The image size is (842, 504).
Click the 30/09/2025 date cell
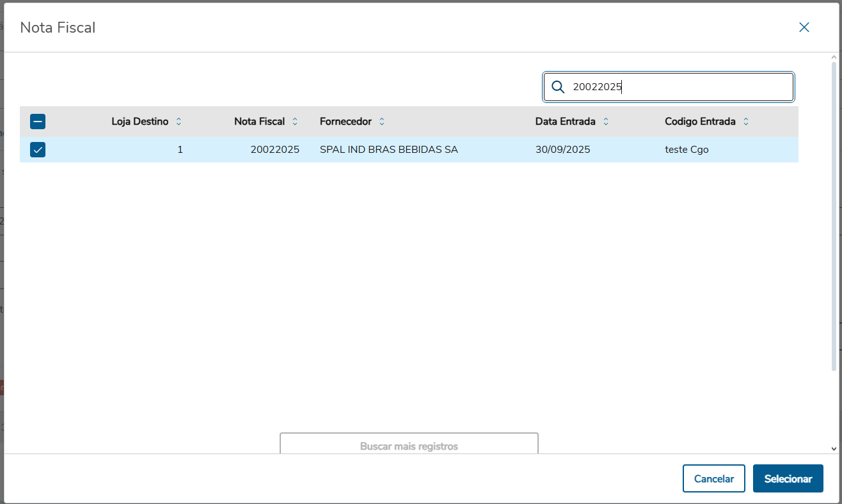562,150
